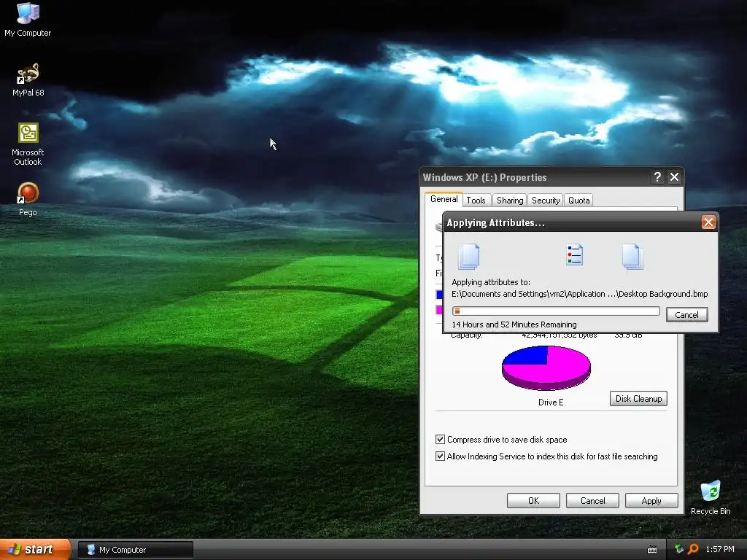This screenshot has width=747, height=560.
Task: Click the '14 Hours and 52 Minutes Remaining' text
Action: tap(514, 324)
